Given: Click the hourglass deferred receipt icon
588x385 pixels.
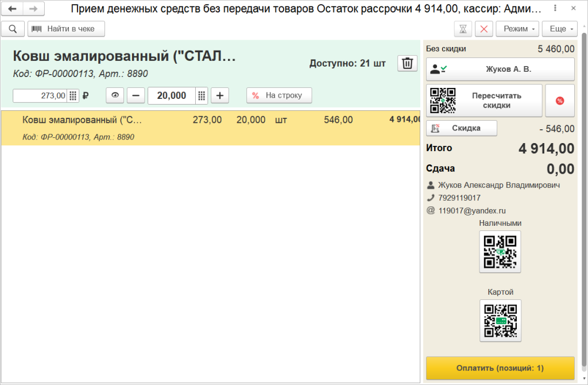Looking at the screenshot, I should point(463,29).
